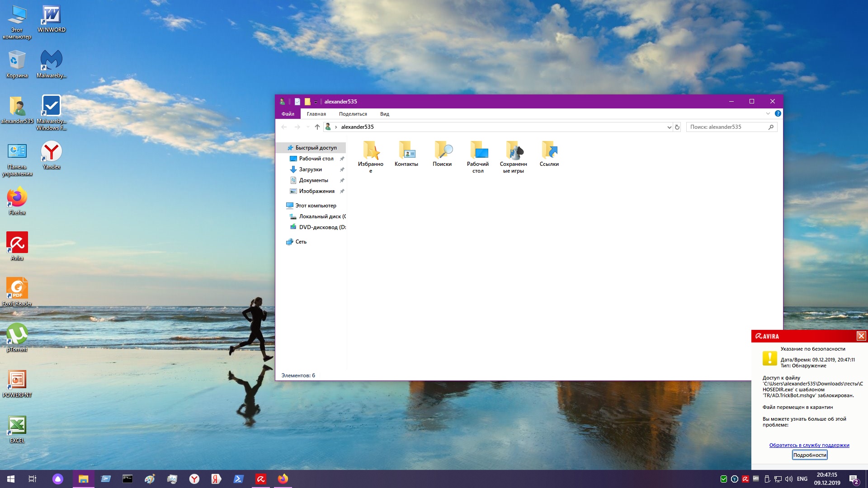Click the search field Поиск: alexander535
Image resolution: width=868 pixels, height=488 pixels.
pyautogui.click(x=727, y=127)
